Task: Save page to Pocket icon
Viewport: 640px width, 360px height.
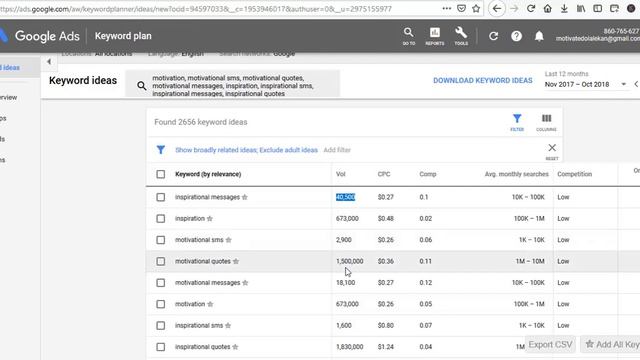Action: click(x=461, y=9)
